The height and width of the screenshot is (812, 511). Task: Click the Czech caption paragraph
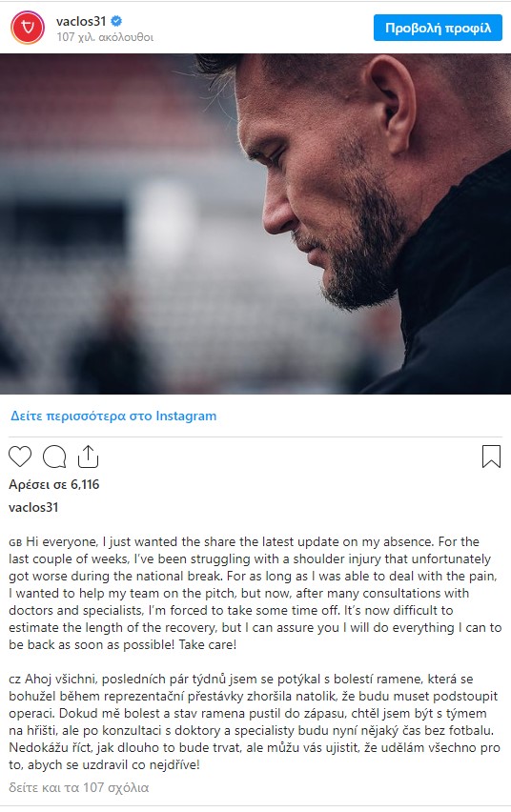coord(254,721)
